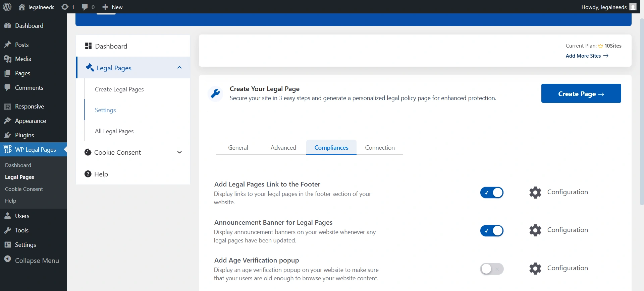This screenshot has width=644, height=291.
Task: Follow the Add More Sites link
Action: coord(587,56)
